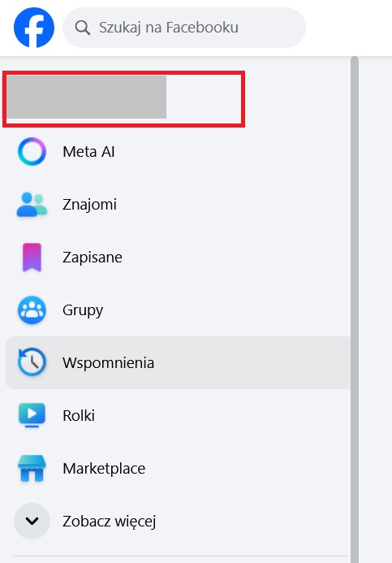Image resolution: width=392 pixels, height=563 pixels.
Task: Select the highlighted Wspomnienia row
Action: click(x=179, y=362)
